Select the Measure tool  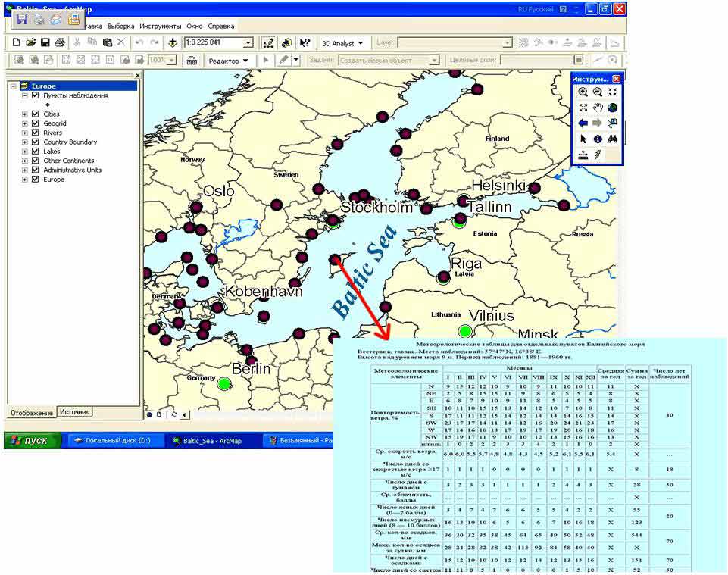click(583, 154)
